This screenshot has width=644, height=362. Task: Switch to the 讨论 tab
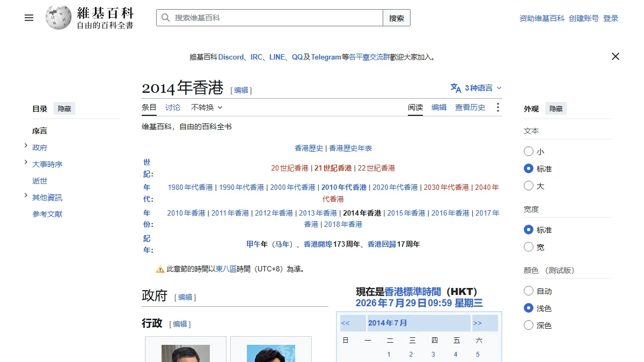(173, 107)
